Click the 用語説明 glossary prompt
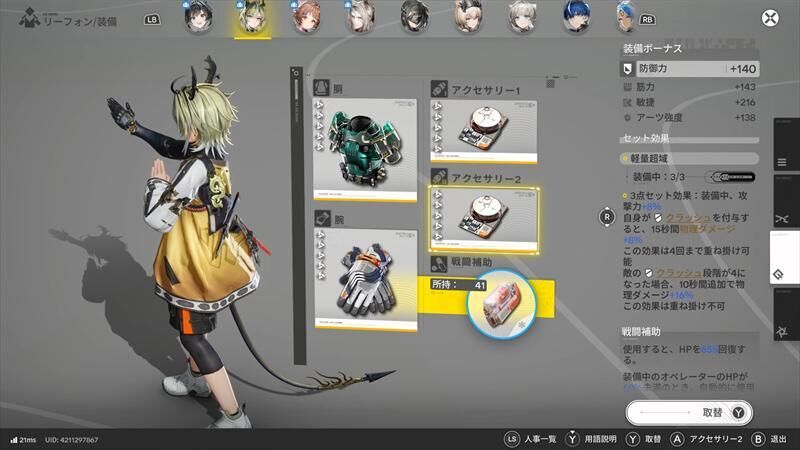Screen dimensions: 800x450 (591, 439)
